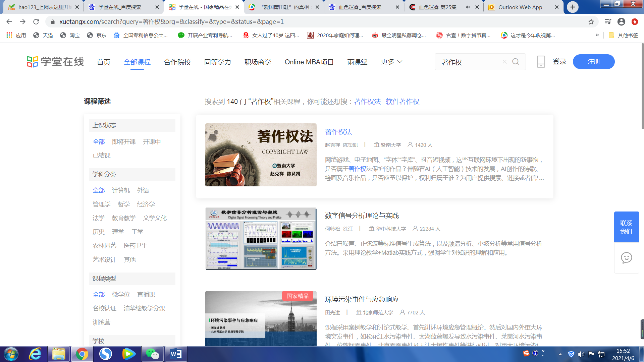Click the 注册 button
Viewport: 644px width, 362px height.
(x=594, y=62)
